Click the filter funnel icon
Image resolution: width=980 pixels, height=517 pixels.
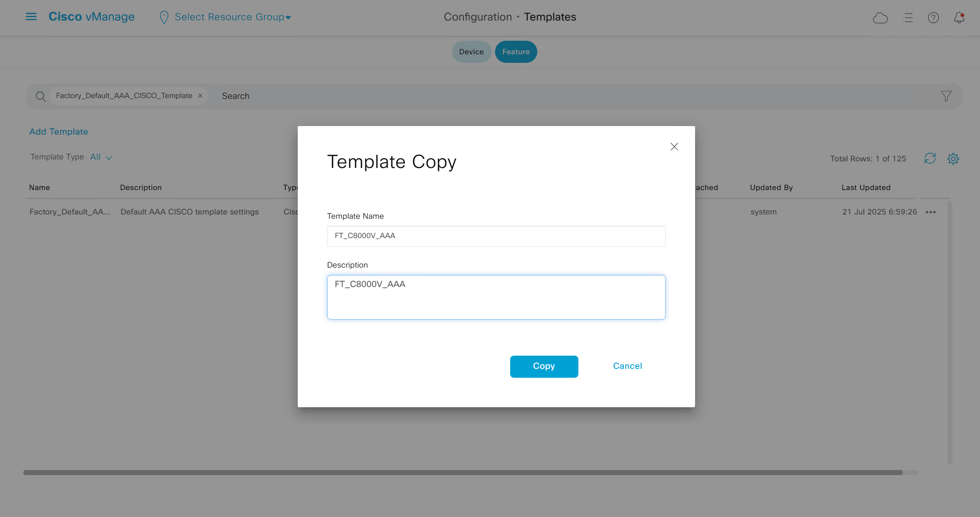click(946, 96)
